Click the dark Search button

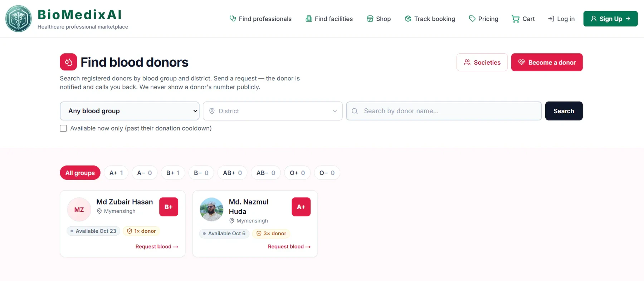(564, 111)
